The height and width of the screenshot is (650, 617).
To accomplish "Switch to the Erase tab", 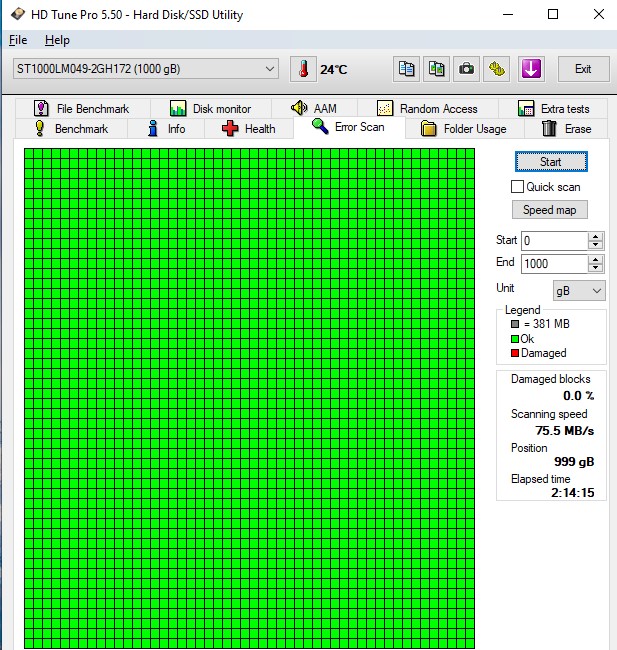I will point(566,129).
